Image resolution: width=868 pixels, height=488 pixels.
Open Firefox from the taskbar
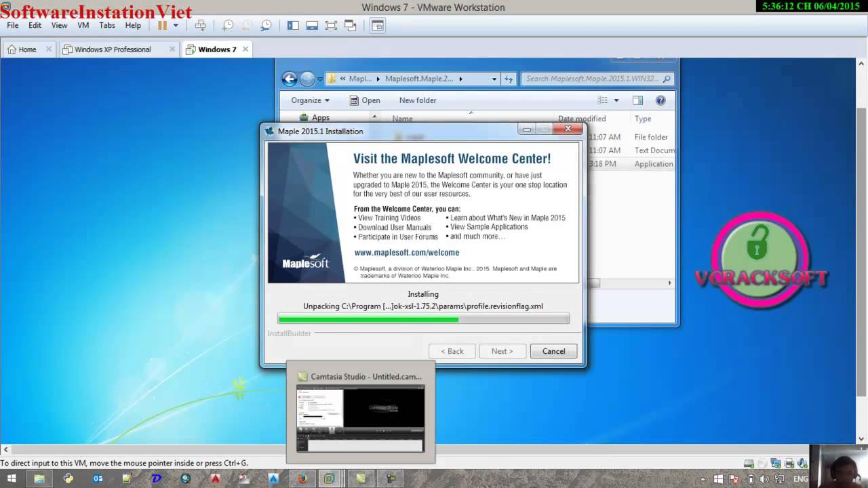pyautogui.click(x=302, y=479)
